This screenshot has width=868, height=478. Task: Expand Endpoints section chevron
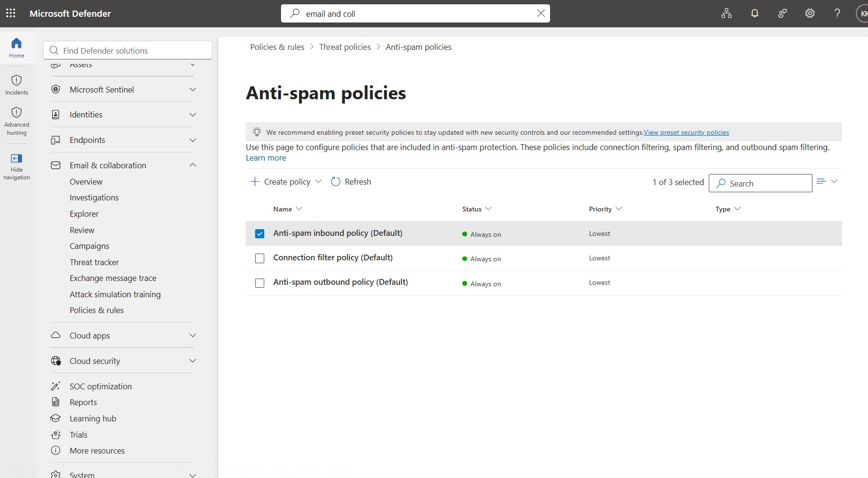193,140
